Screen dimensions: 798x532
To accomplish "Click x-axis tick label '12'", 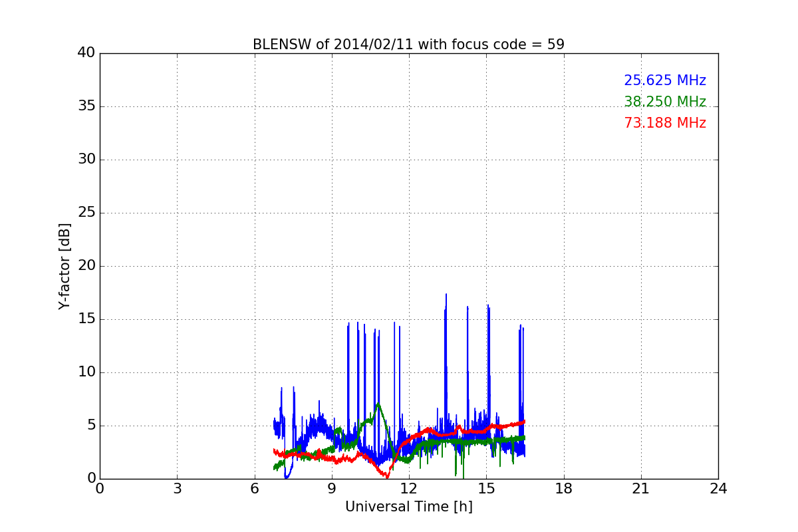I will point(409,489).
